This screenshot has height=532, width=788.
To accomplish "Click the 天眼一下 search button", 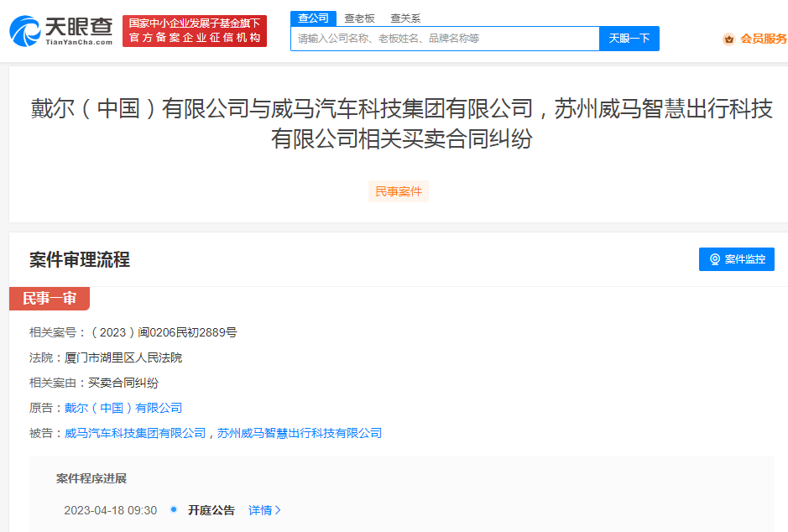I will 629,39.
